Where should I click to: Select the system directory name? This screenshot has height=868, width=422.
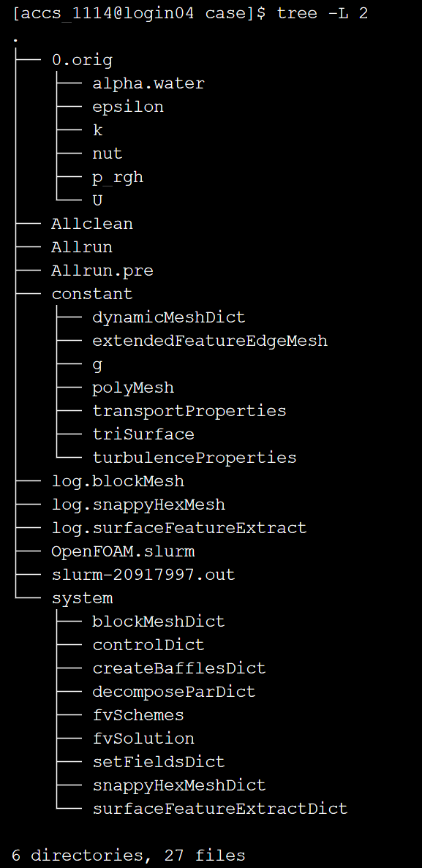82,598
